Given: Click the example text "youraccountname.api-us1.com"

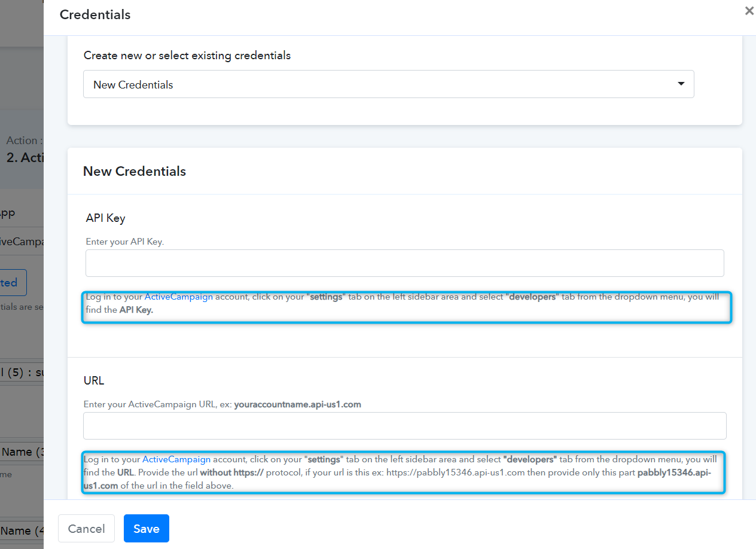Looking at the screenshot, I should [x=297, y=404].
